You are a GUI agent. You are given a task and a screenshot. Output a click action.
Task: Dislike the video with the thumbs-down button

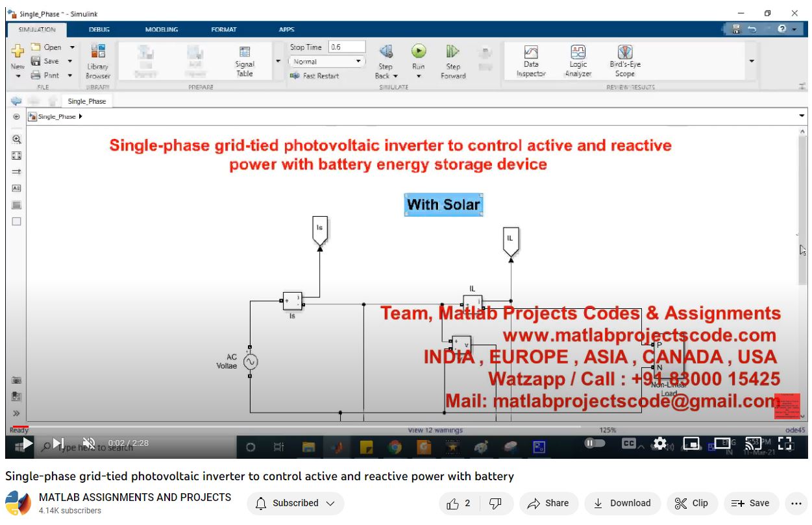[x=495, y=503]
